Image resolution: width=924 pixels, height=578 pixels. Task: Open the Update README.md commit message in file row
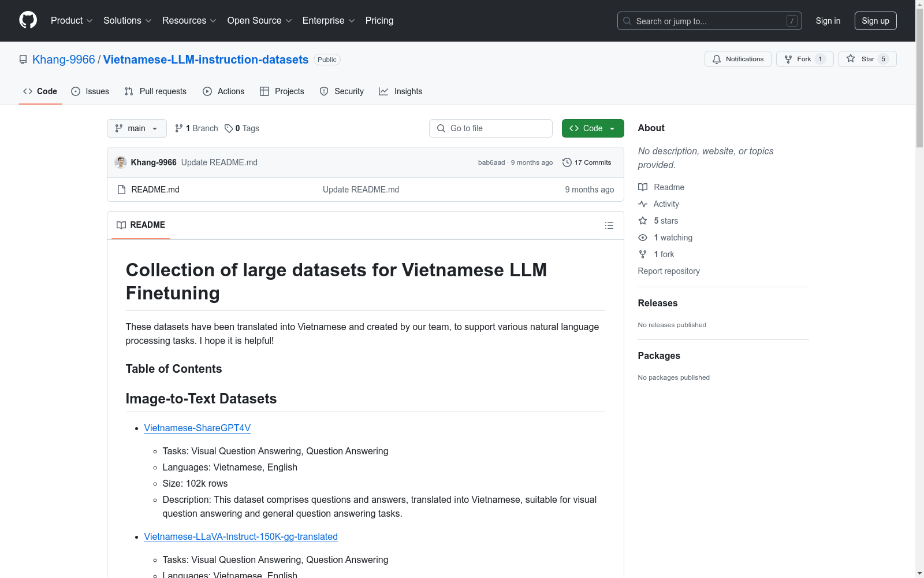tap(361, 190)
